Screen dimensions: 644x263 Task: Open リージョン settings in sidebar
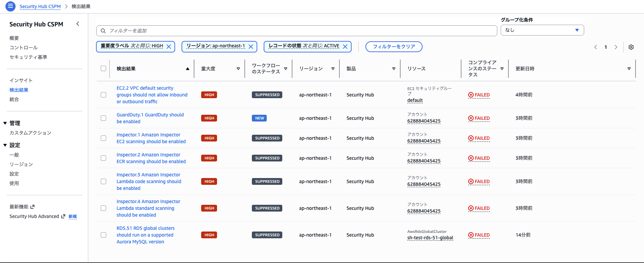tap(21, 165)
